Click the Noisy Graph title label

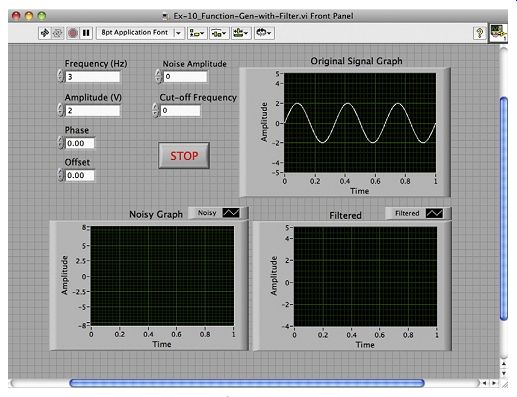click(x=156, y=214)
